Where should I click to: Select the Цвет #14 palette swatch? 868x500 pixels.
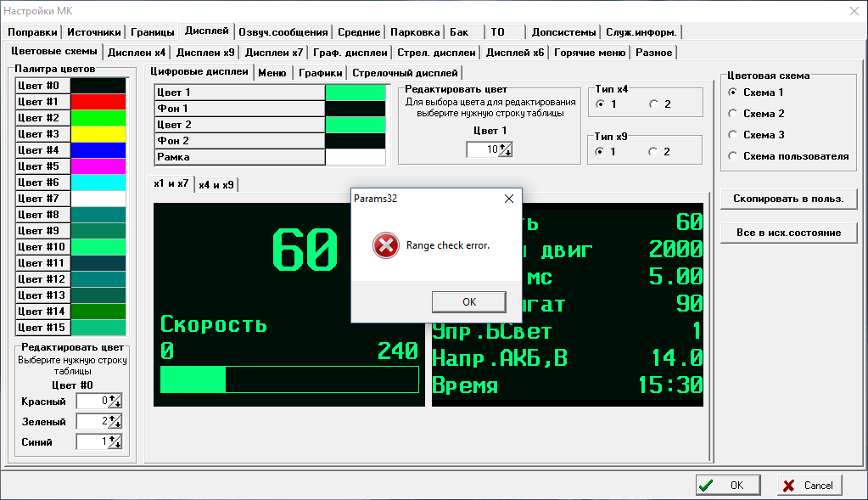coord(98,312)
